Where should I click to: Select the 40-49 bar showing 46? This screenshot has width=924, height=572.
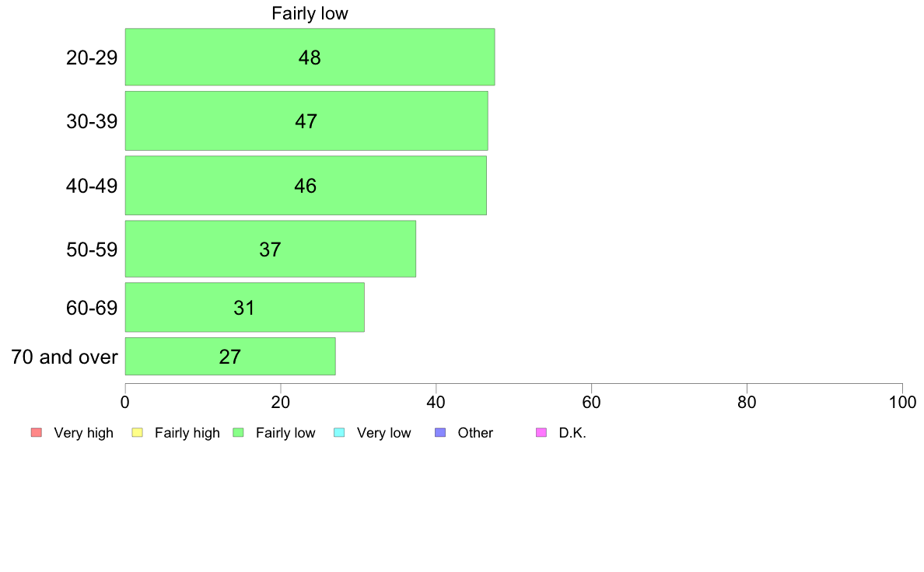coord(306,186)
